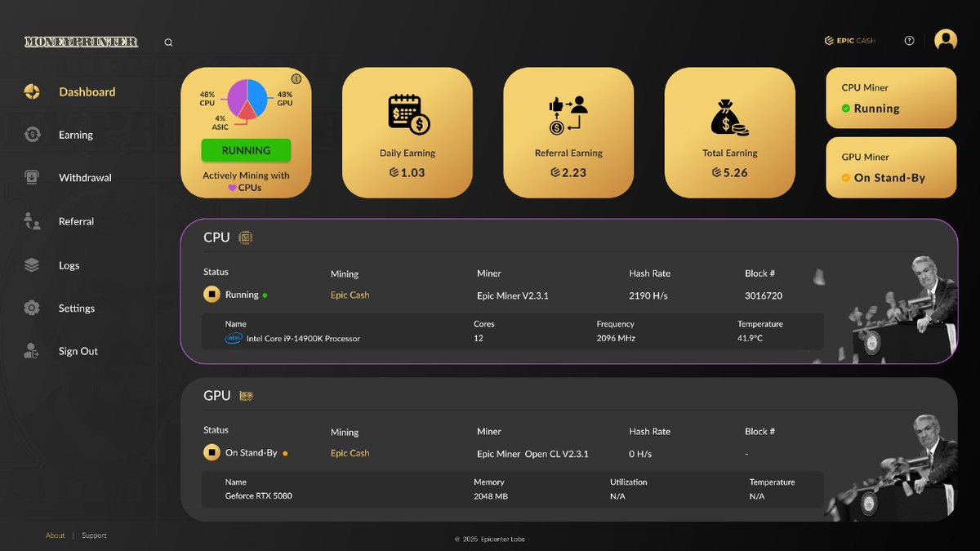Click the About link in the footer
The height and width of the screenshot is (551, 980).
pos(55,535)
